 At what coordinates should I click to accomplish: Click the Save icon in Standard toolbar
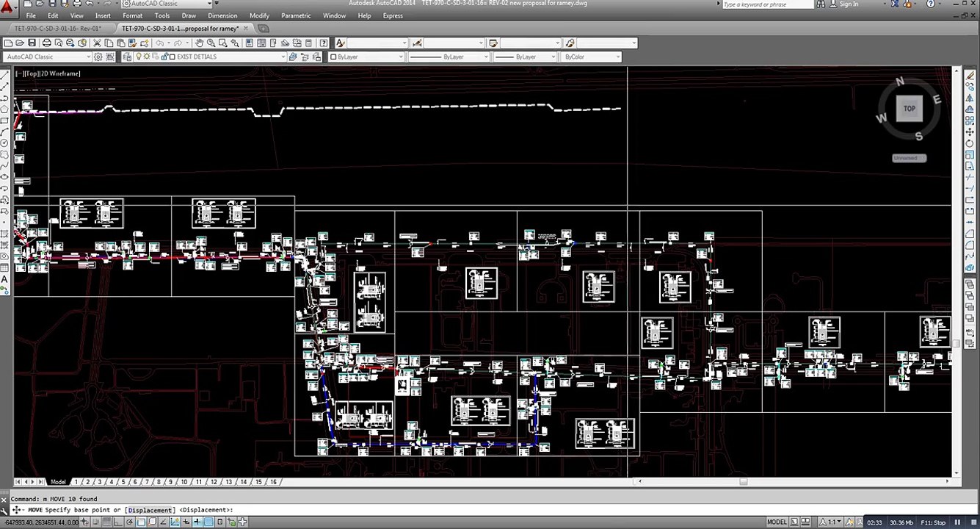(32, 43)
